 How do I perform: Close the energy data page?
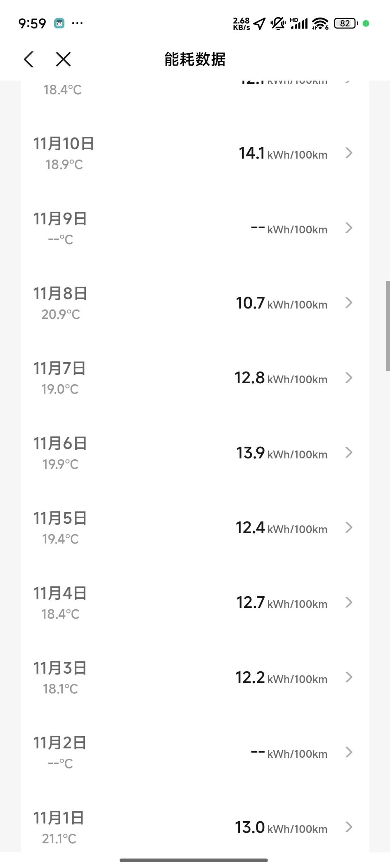click(x=63, y=59)
